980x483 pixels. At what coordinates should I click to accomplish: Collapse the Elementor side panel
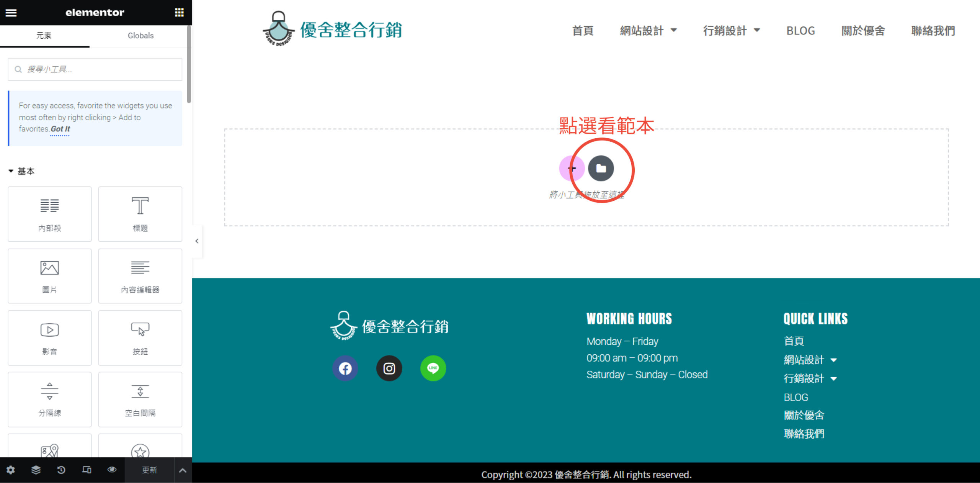click(197, 241)
